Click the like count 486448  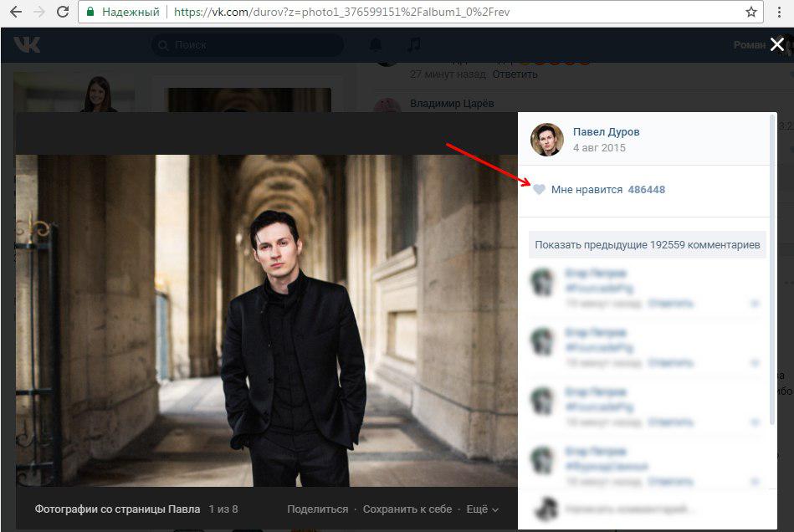point(646,190)
